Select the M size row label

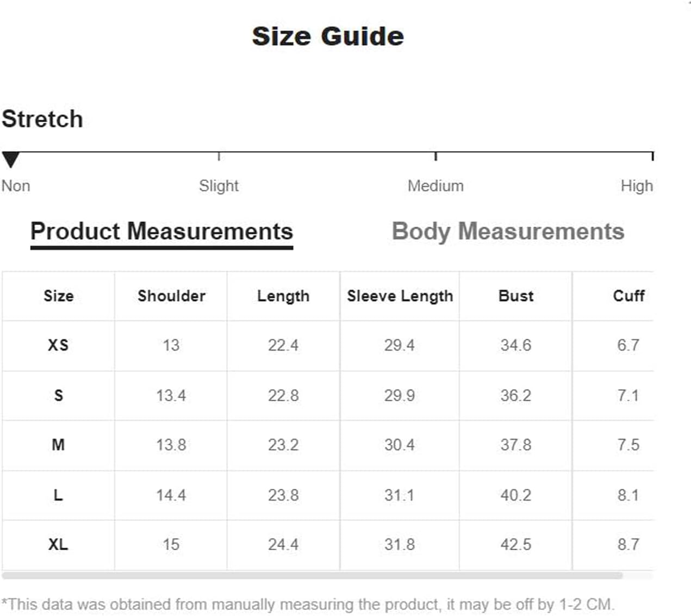(x=58, y=445)
